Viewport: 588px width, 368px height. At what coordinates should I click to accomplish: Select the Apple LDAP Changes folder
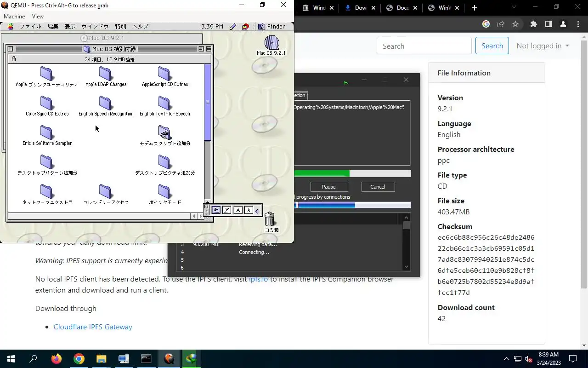[x=106, y=77]
